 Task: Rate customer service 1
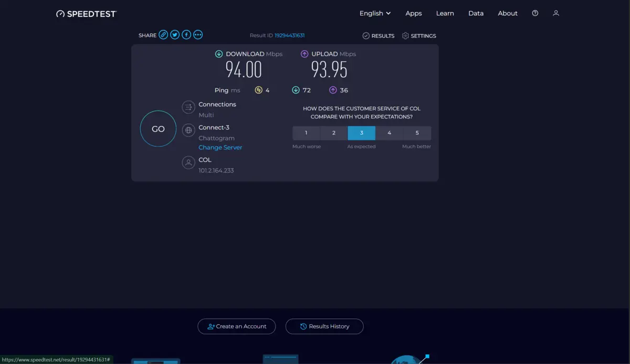point(306,133)
